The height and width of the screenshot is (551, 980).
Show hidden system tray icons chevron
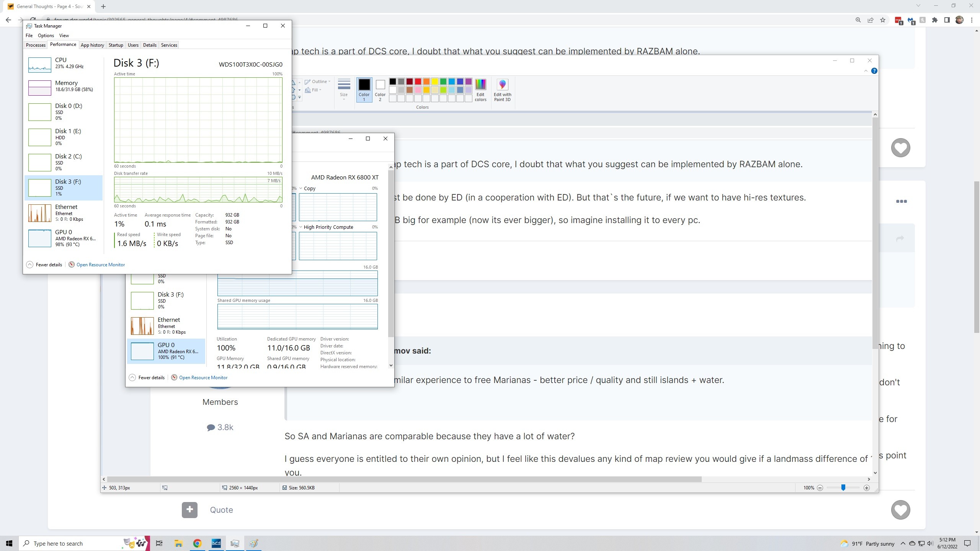903,543
